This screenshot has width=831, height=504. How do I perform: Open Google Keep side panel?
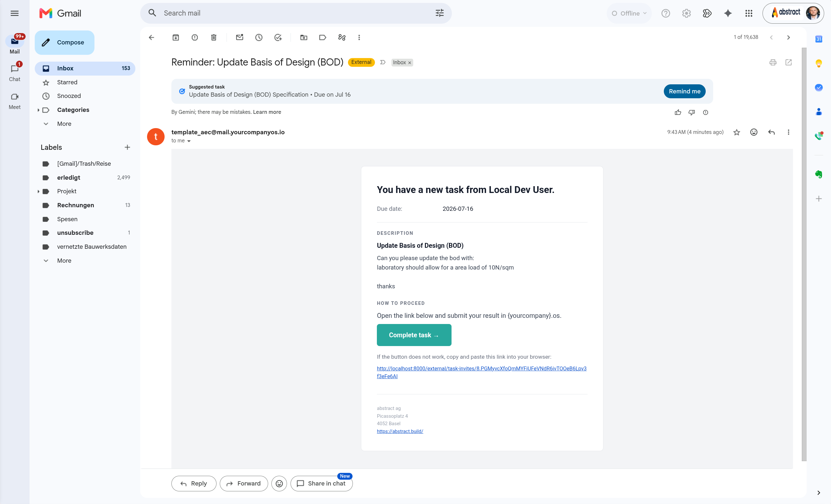click(x=819, y=63)
